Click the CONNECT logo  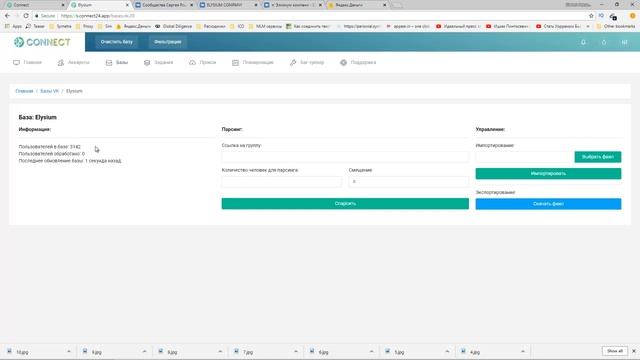(x=42, y=42)
